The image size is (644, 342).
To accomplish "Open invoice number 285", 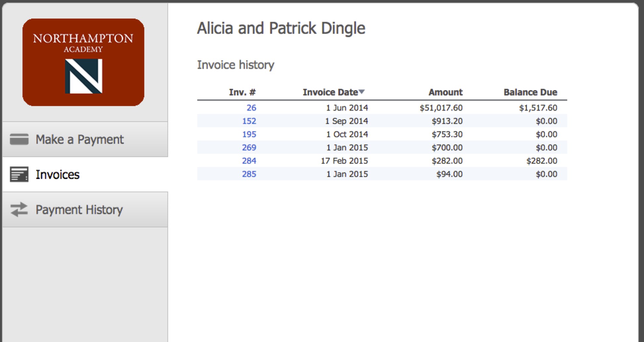I will pyautogui.click(x=249, y=174).
